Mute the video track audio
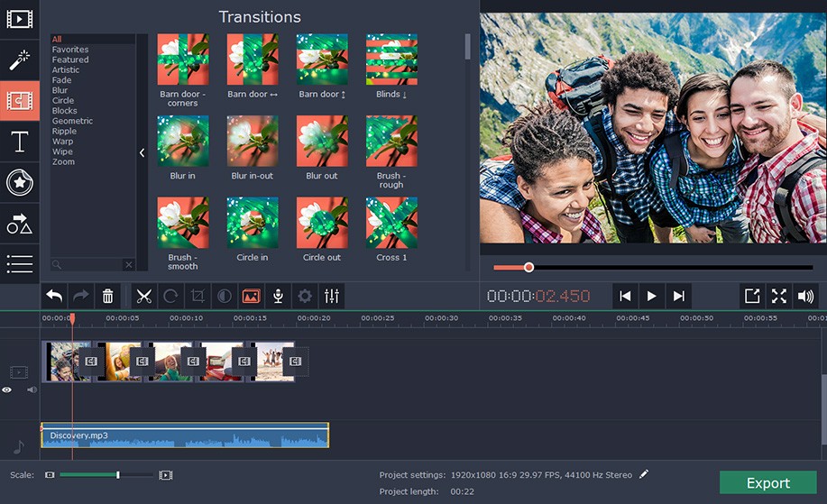 pyautogui.click(x=32, y=389)
